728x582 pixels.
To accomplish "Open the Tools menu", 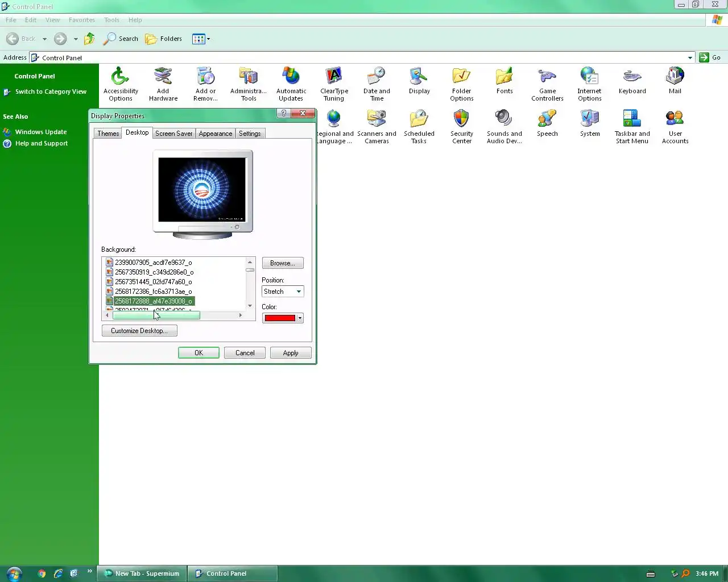I will pos(111,20).
